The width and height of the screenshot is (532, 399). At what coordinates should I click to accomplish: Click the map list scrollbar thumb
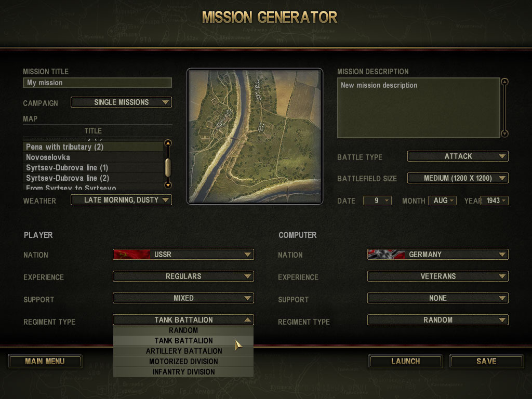point(168,167)
